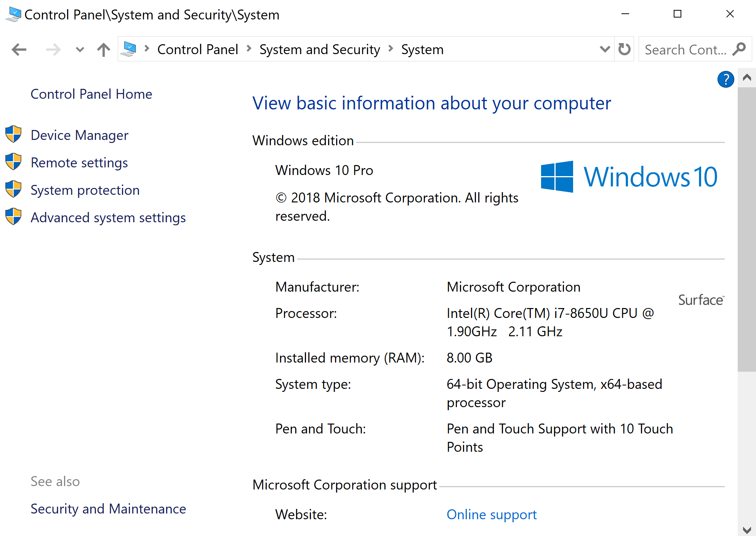756x536 pixels.
Task: Click the scrollbar down arrow
Action: 746,530
